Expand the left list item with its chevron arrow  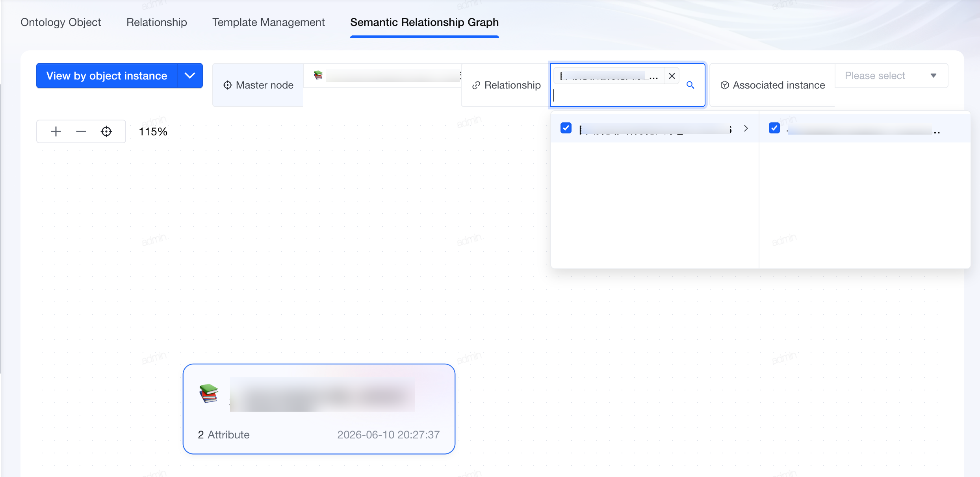pos(746,128)
